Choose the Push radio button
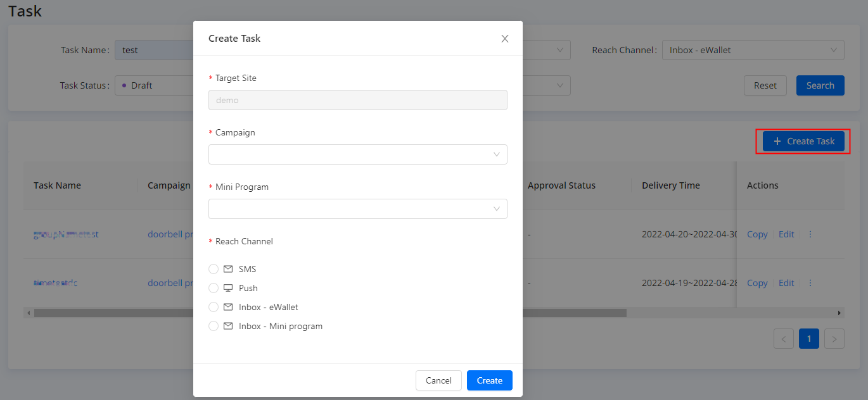Viewport: 868px width, 400px height. (x=214, y=288)
